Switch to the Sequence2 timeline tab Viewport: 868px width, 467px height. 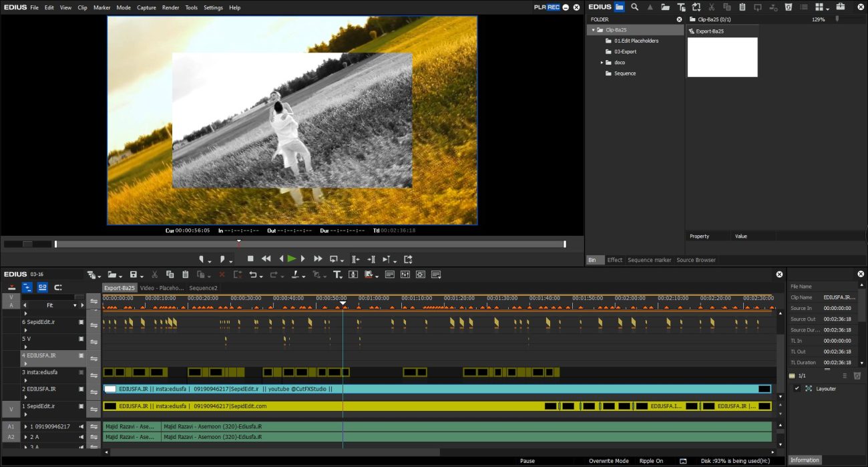[x=203, y=288]
